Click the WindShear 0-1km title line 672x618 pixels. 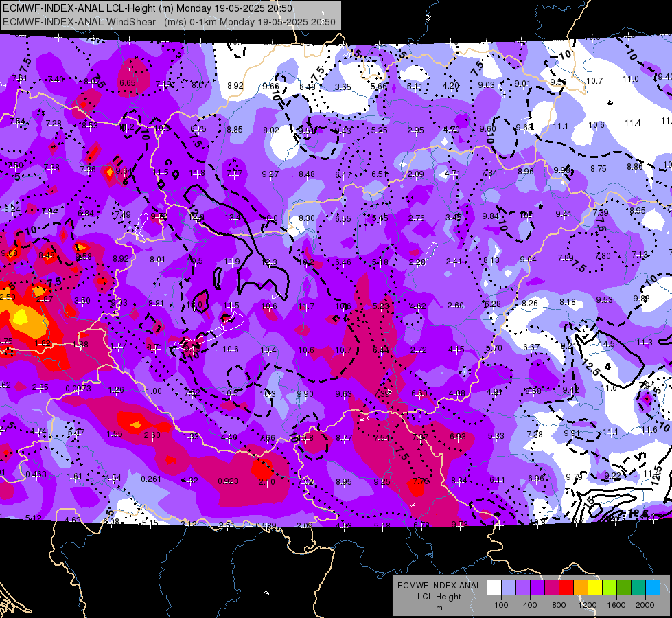170,22
